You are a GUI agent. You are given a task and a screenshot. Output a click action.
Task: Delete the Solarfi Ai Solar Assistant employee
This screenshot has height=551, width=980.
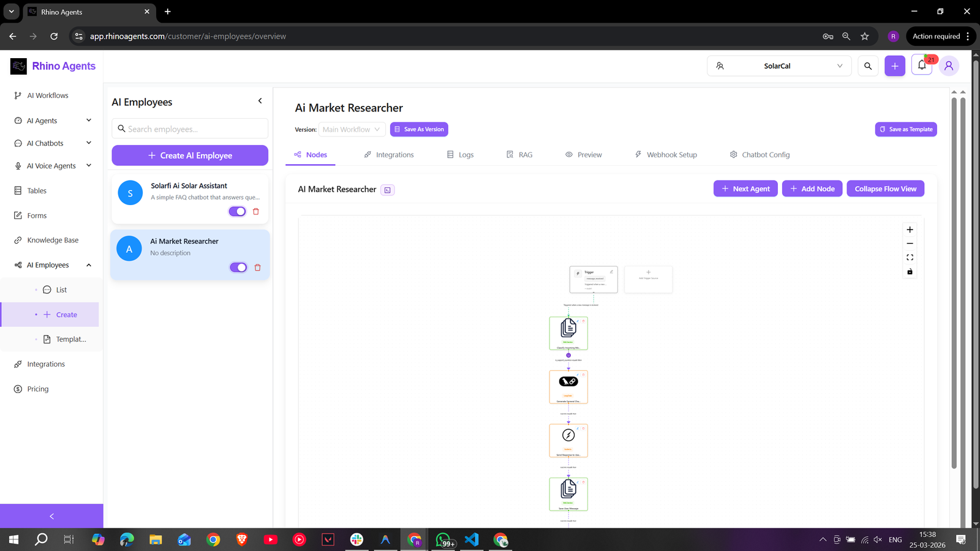(256, 211)
